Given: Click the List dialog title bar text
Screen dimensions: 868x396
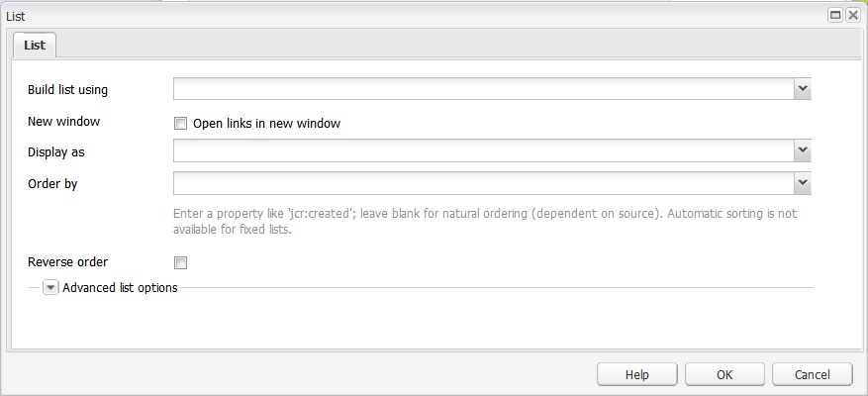Looking at the screenshot, I should (x=16, y=15).
